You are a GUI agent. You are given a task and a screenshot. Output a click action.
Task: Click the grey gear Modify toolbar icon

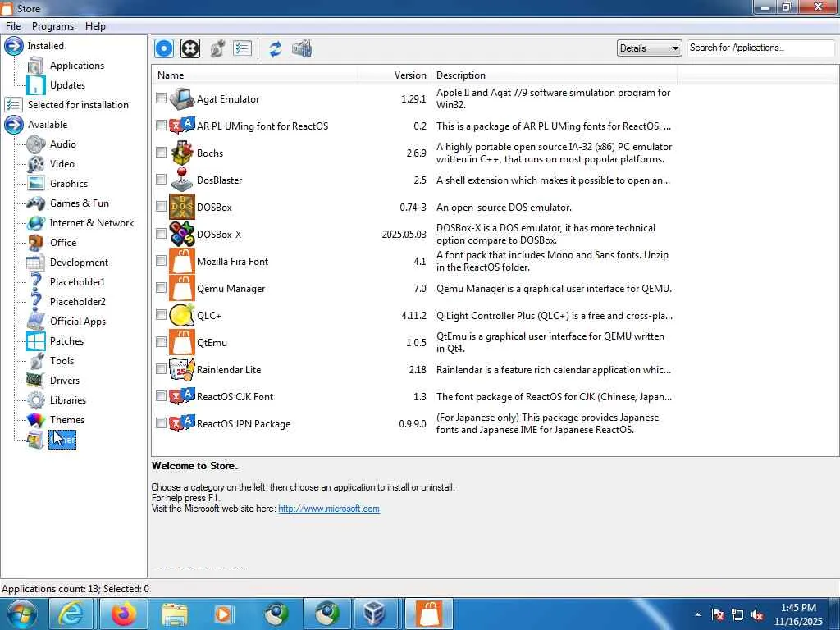(217, 48)
